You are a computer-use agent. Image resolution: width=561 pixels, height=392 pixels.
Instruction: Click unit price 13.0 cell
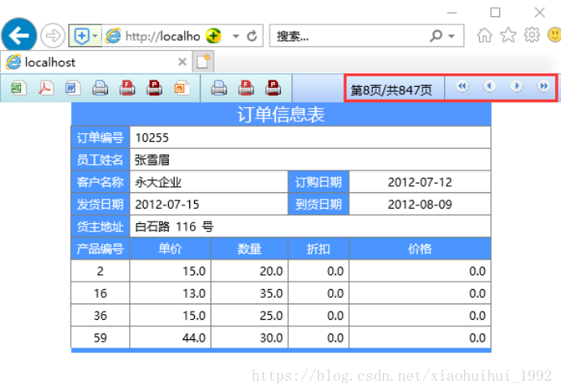[170, 293]
